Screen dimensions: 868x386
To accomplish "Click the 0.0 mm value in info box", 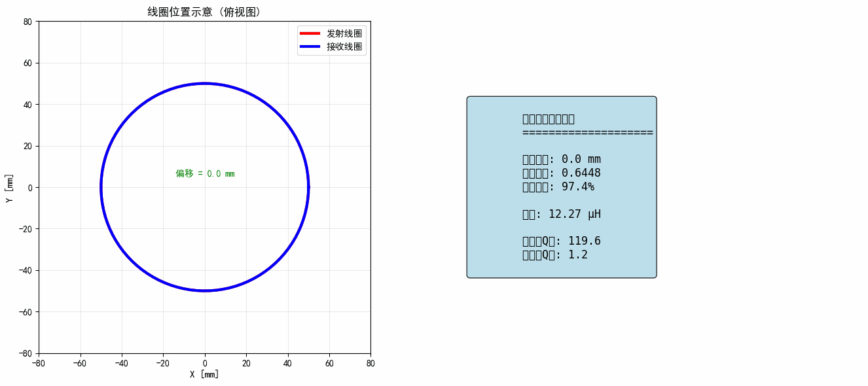I will tap(581, 159).
